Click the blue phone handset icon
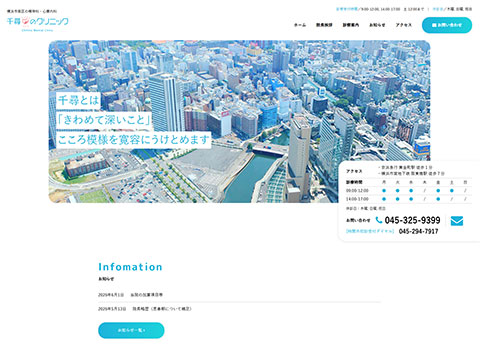 coord(379,220)
